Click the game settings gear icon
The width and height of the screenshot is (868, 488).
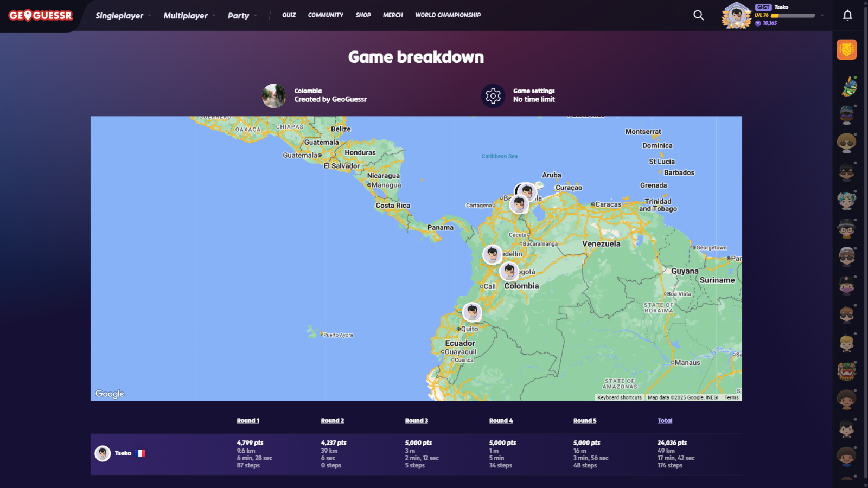coord(493,96)
